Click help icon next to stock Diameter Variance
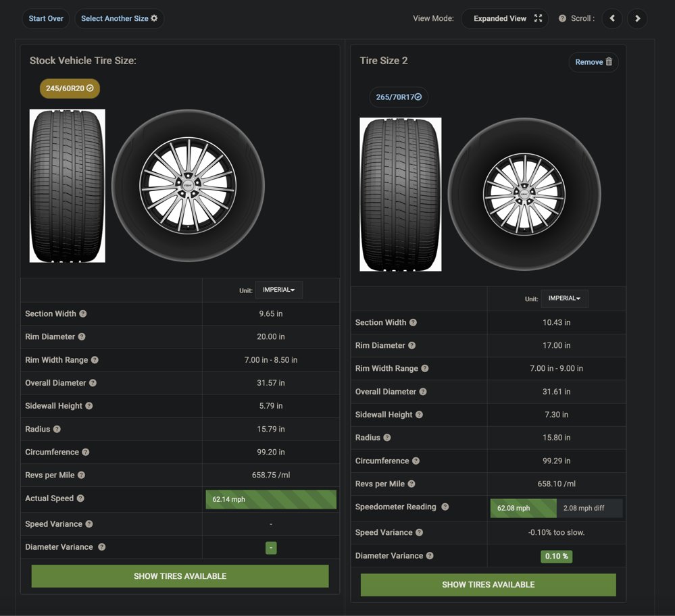 (101, 547)
